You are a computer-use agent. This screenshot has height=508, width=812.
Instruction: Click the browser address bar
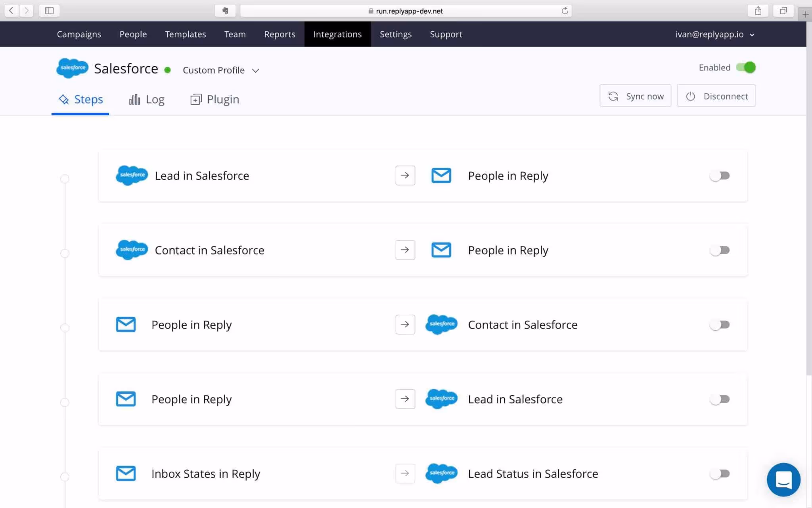tap(406, 11)
